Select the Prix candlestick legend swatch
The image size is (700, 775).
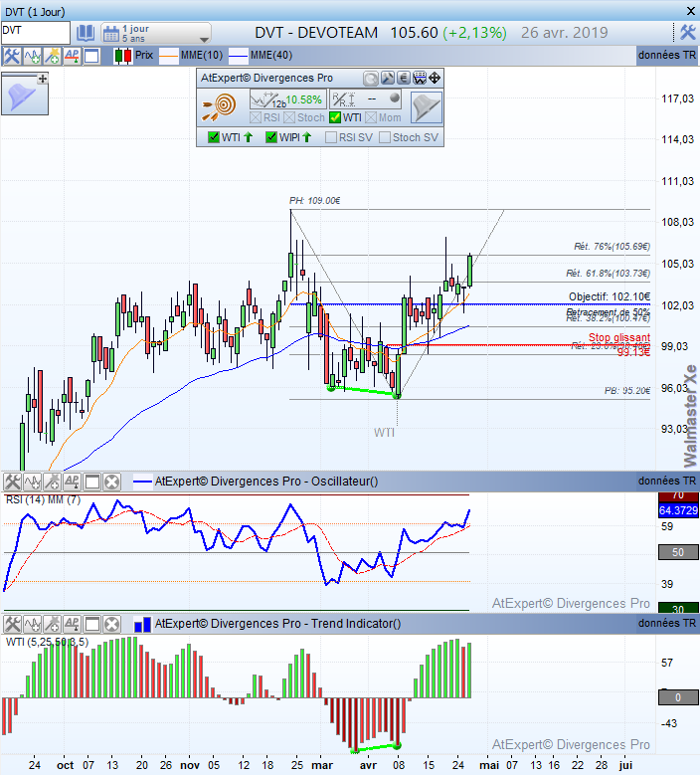[123, 56]
